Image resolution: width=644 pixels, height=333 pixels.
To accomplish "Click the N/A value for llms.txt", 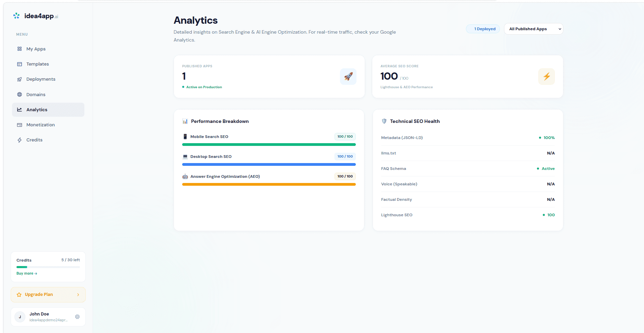I will pos(551,153).
